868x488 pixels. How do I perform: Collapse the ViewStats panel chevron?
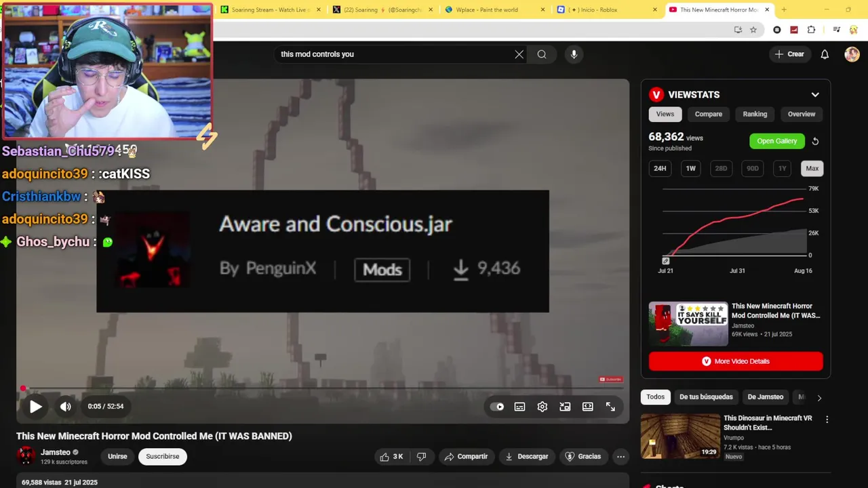coord(815,95)
